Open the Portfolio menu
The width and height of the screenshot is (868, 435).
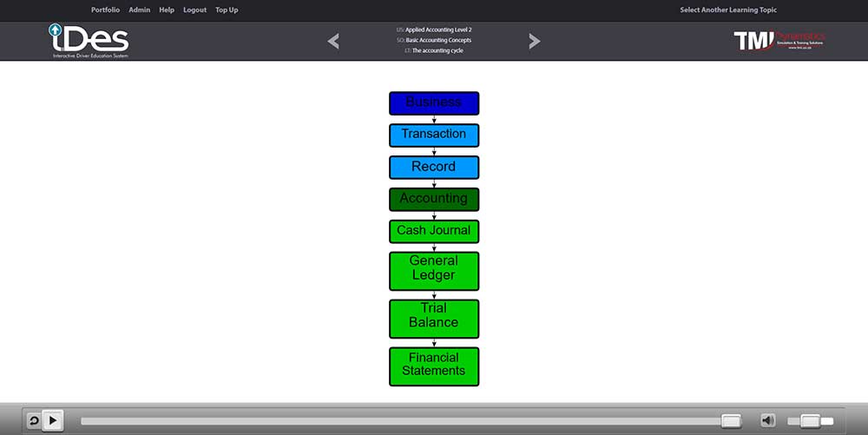pyautogui.click(x=105, y=10)
